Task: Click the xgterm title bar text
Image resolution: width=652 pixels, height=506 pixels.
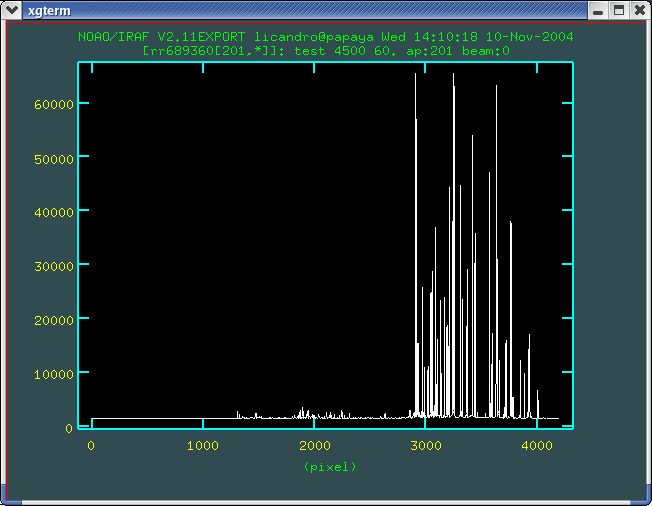Action: pyautogui.click(x=44, y=10)
